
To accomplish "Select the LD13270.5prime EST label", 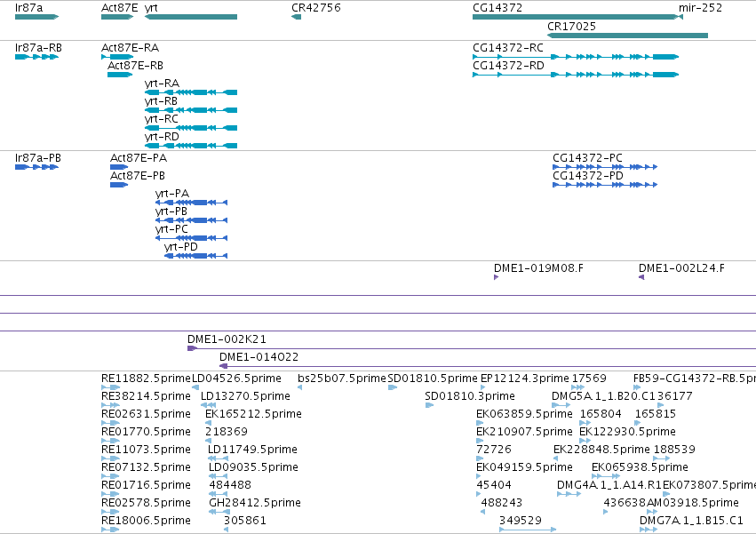I will point(245,396).
